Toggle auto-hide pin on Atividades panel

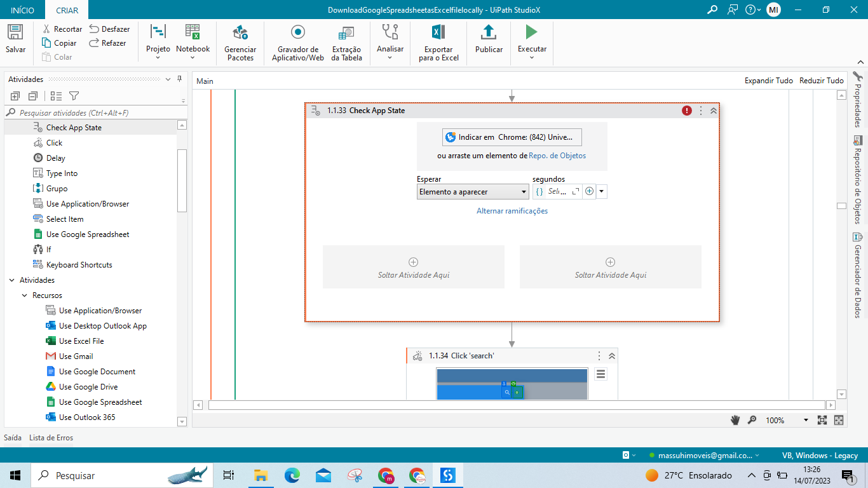(180, 79)
